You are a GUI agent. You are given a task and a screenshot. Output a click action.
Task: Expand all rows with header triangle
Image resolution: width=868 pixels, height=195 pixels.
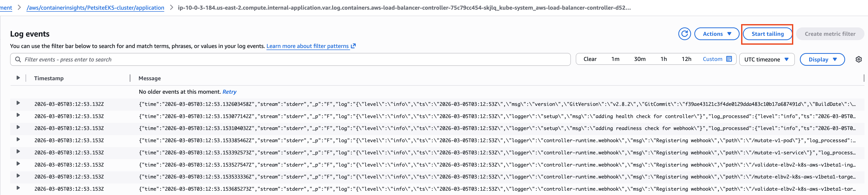point(18,78)
